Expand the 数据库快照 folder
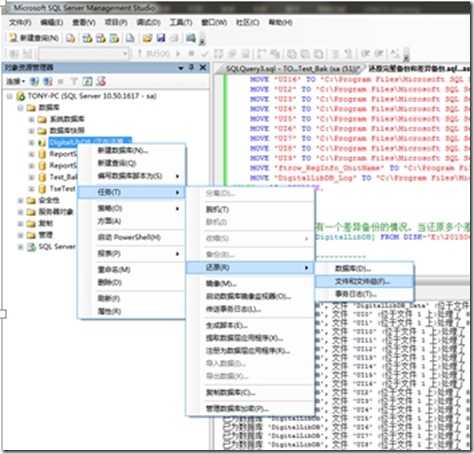Screen dimensions: 474x454 click(31, 131)
